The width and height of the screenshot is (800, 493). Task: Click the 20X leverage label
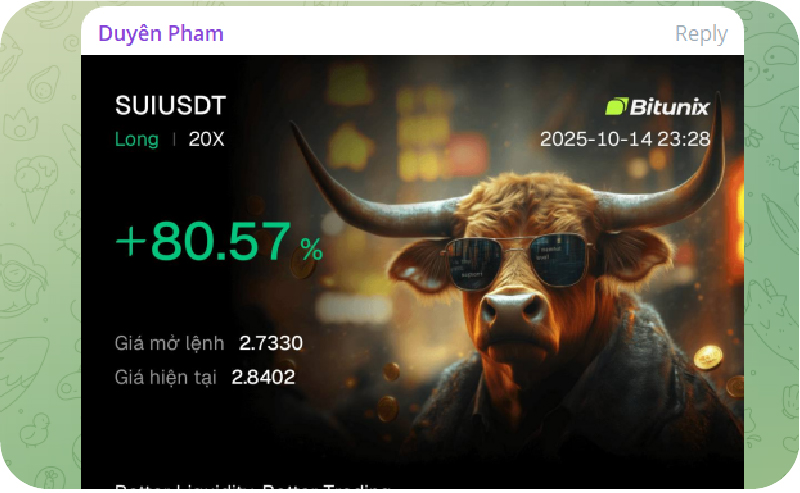(x=206, y=139)
